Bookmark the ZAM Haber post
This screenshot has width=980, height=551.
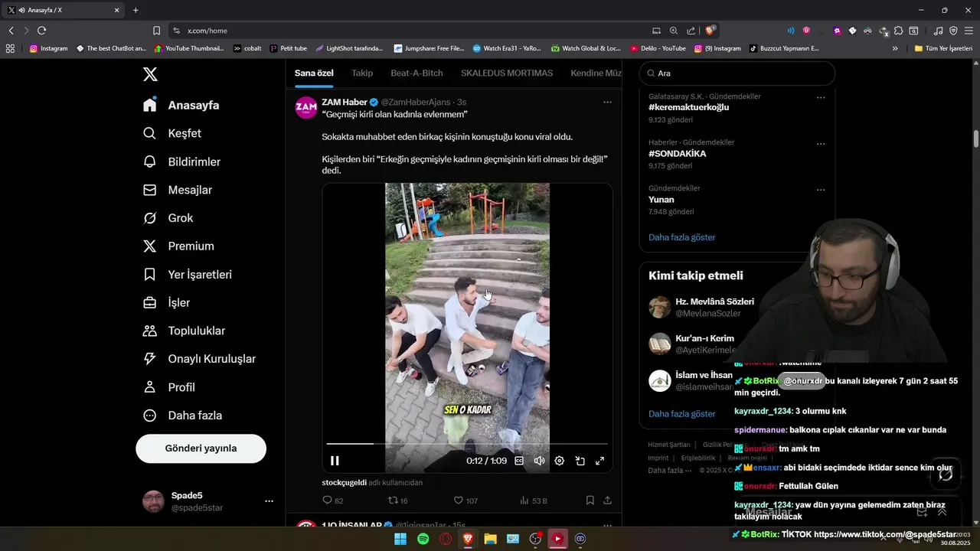590,500
